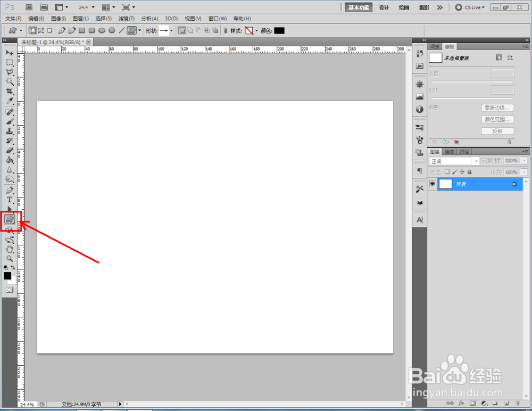Toggle the layer style link icon
This screenshot has height=411, width=532.
tap(226, 30)
